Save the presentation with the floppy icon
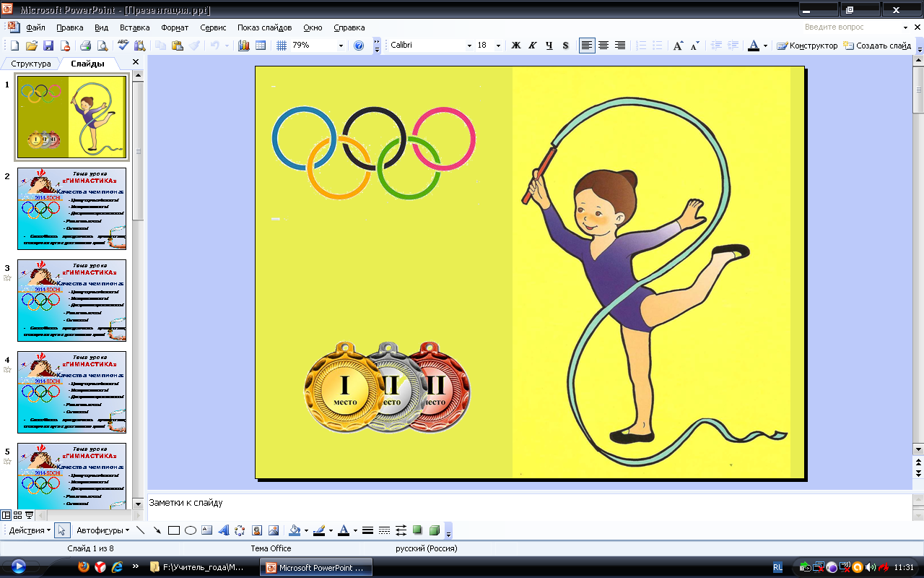The width and height of the screenshot is (924, 578). click(x=48, y=46)
